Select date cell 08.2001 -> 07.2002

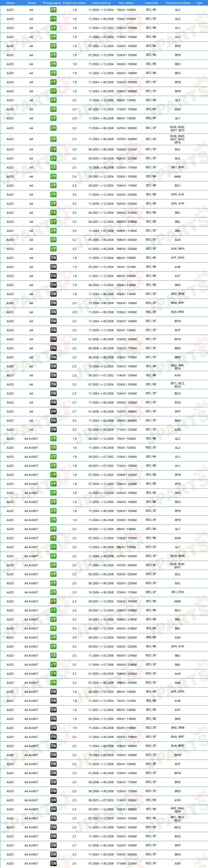pyautogui.click(x=101, y=375)
